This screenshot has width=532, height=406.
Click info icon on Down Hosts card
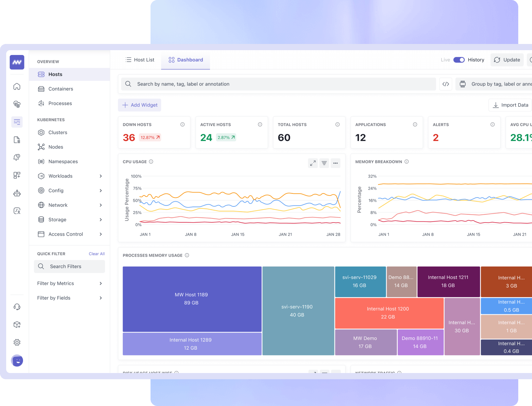click(x=182, y=125)
